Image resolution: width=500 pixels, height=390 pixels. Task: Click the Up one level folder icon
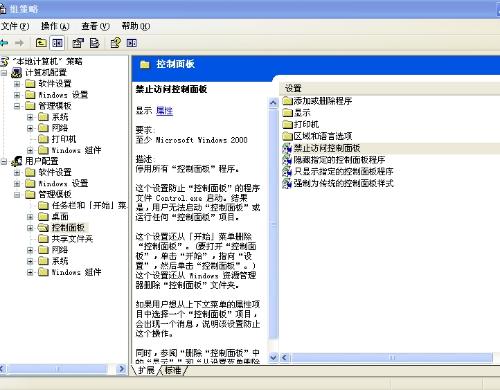tap(41, 43)
